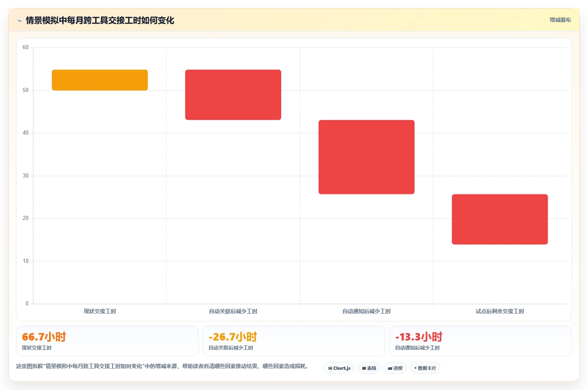
Task: Click the y-axis value 60
Action: click(x=26, y=47)
